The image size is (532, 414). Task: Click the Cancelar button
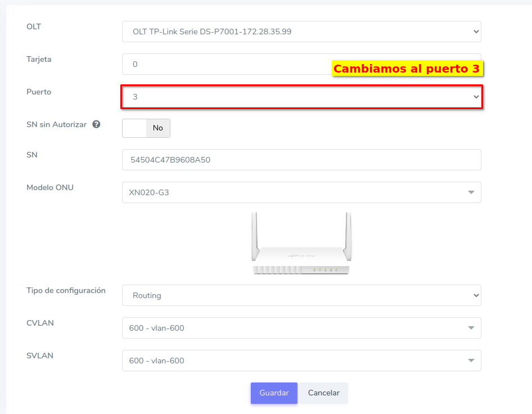click(x=323, y=393)
